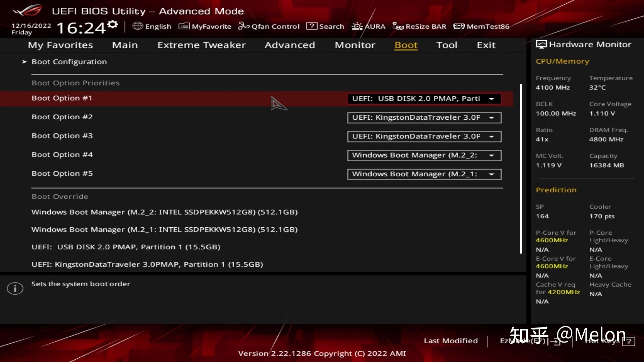
Task: Click the globe language icon
Action: 138,26
